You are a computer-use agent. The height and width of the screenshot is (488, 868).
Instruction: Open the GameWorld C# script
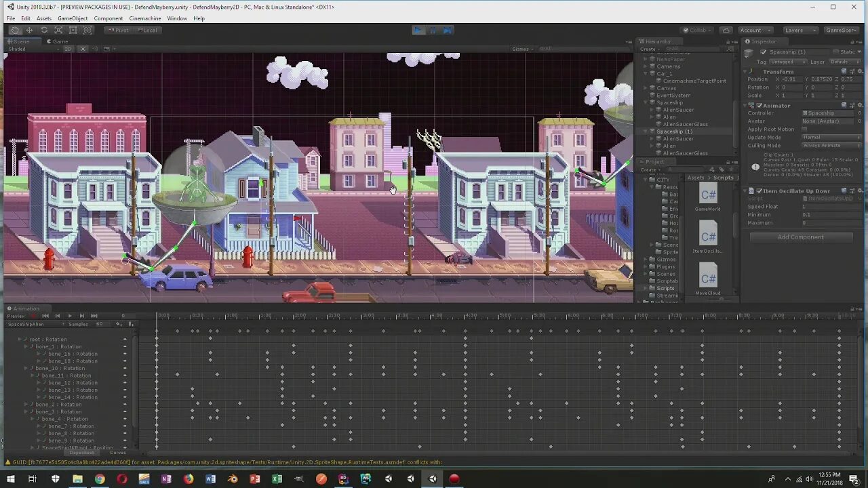(x=708, y=197)
